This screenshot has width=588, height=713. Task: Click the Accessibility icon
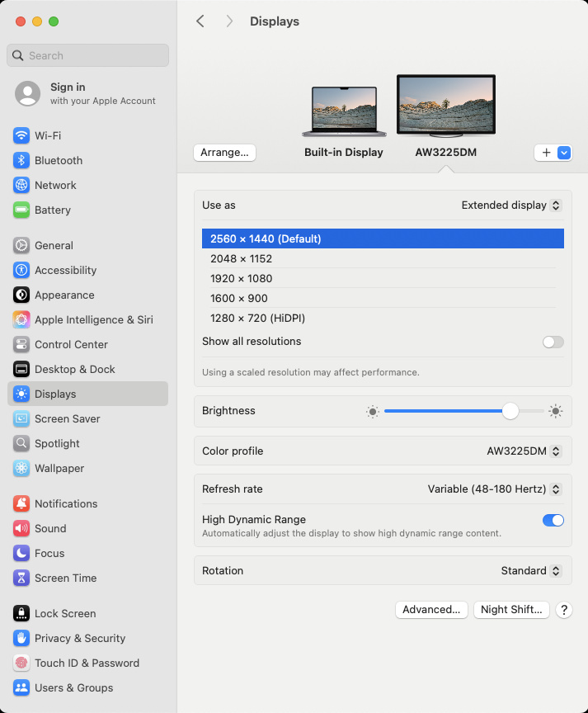[21, 270]
